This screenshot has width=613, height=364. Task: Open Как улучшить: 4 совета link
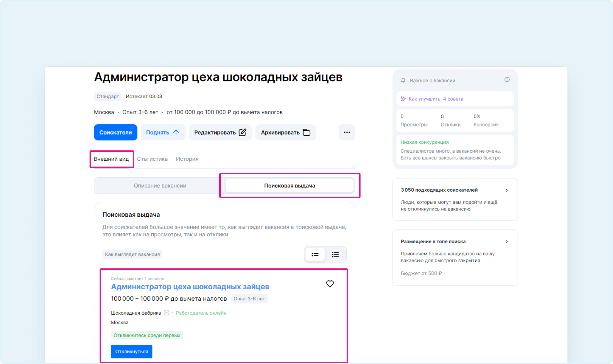pyautogui.click(x=436, y=99)
